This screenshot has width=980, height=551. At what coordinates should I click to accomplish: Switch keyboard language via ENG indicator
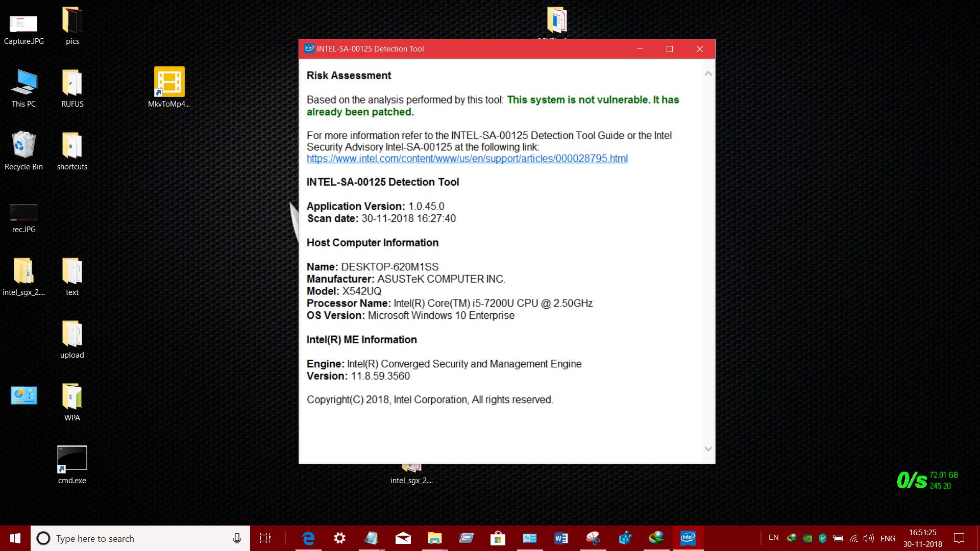click(888, 538)
